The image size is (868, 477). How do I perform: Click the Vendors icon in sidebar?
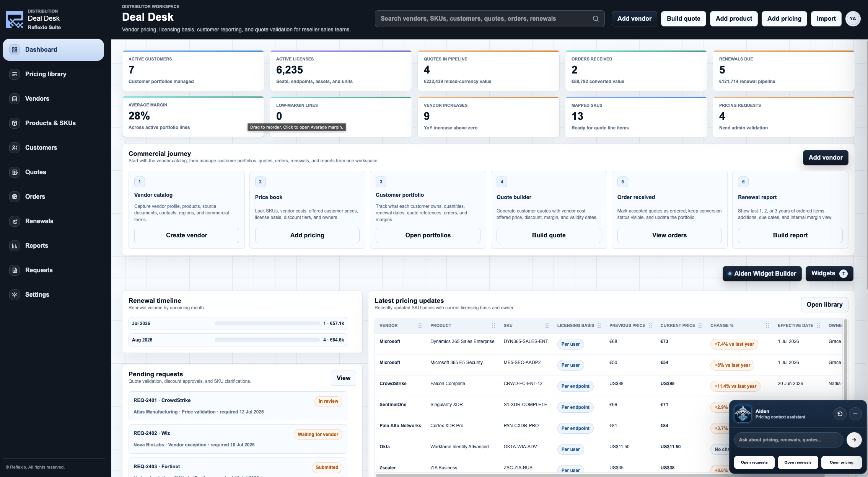[x=15, y=99]
